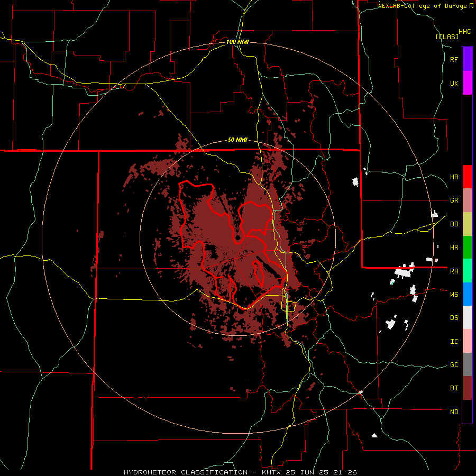Viewport: 476px width, 476px height.
Task: Click the BD legend label
Action: pos(454,224)
